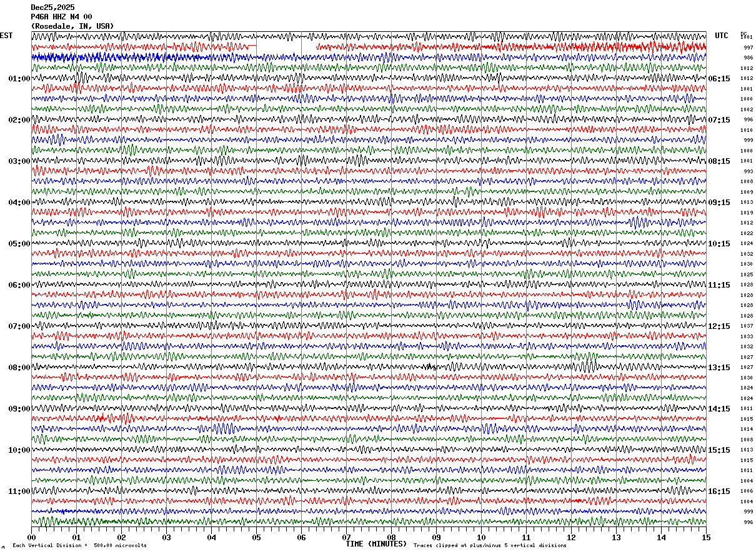756x554 pixels.
Task: Click the 15:15 UTC time label
Action: coord(719,450)
